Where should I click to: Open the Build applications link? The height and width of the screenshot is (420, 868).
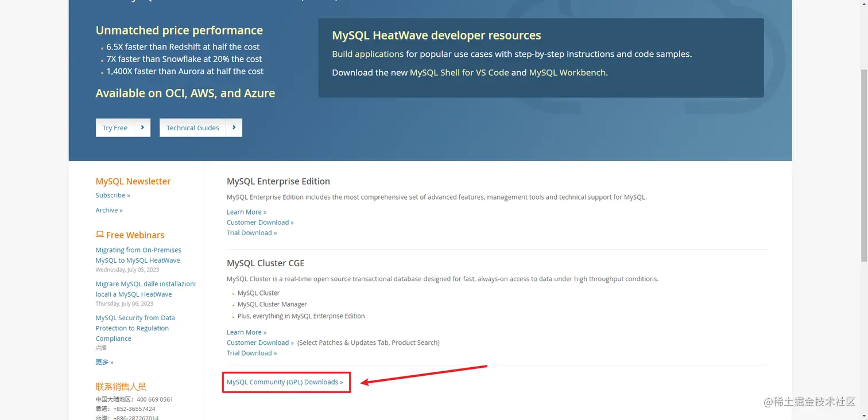[367, 54]
